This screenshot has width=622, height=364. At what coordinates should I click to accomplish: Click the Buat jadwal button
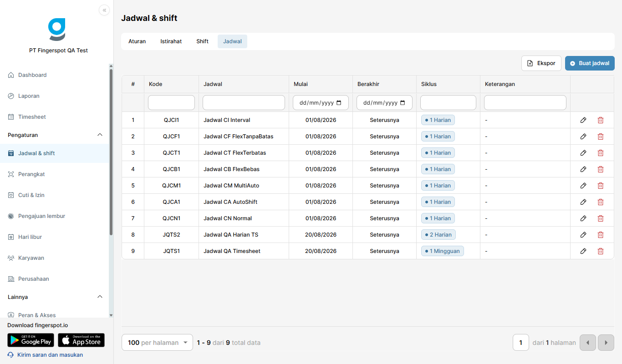click(x=590, y=63)
